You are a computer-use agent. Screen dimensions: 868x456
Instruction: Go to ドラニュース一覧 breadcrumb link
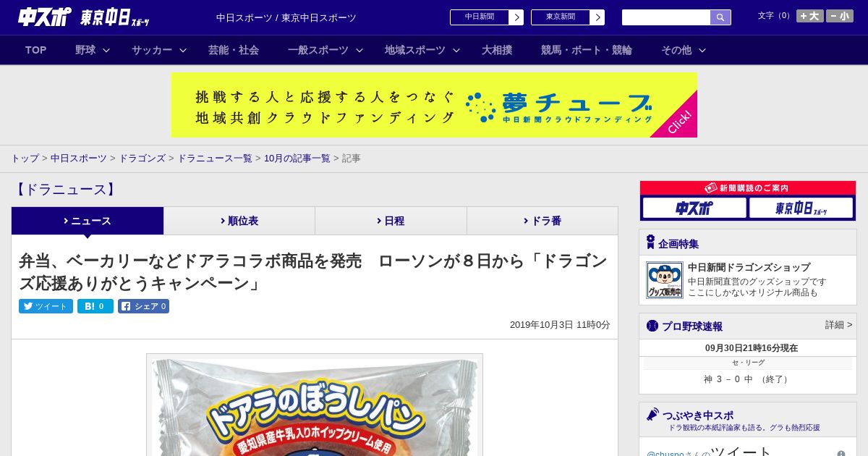click(x=215, y=159)
